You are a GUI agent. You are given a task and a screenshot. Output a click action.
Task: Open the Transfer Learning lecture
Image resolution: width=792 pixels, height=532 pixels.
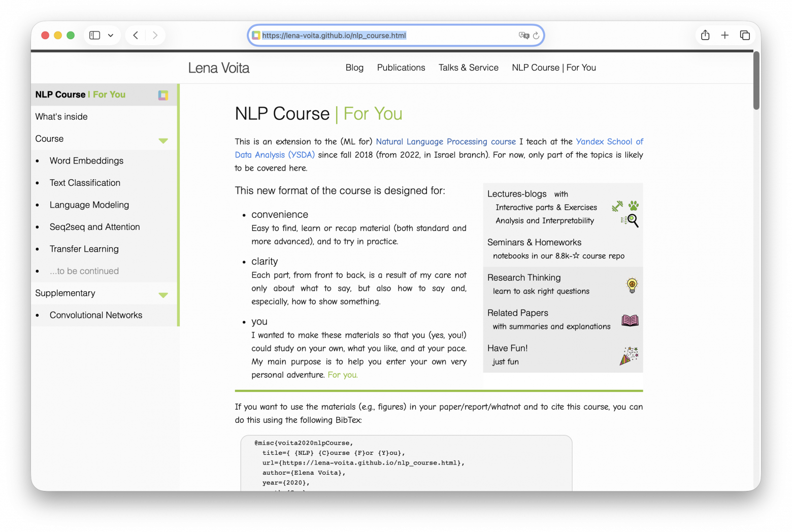84,249
